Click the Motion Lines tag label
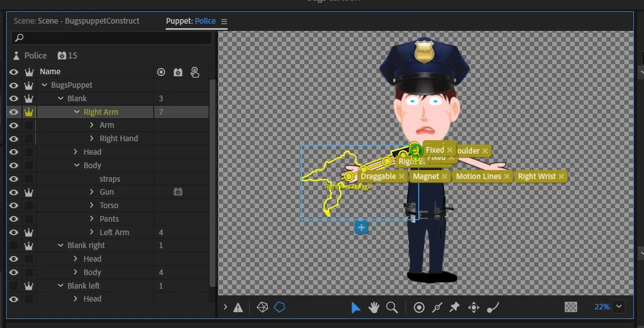 coord(478,176)
